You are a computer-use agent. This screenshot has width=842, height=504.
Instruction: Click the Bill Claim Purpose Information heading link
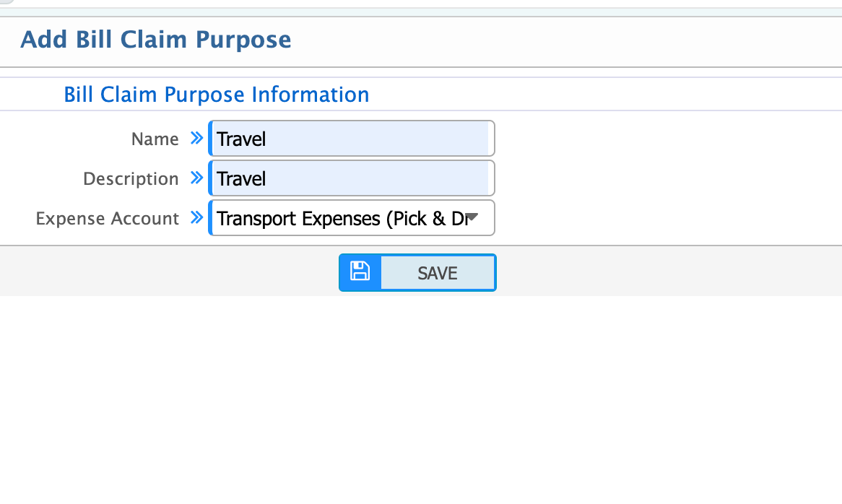point(216,95)
